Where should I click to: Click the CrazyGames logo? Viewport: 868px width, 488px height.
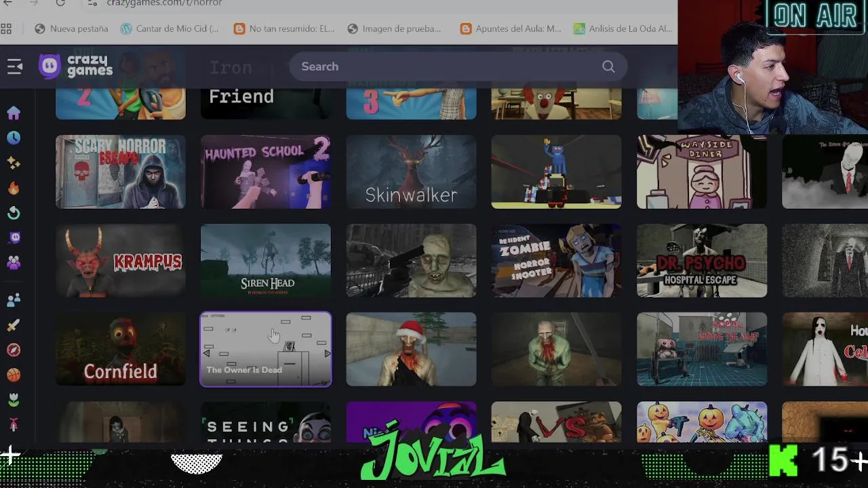76,66
